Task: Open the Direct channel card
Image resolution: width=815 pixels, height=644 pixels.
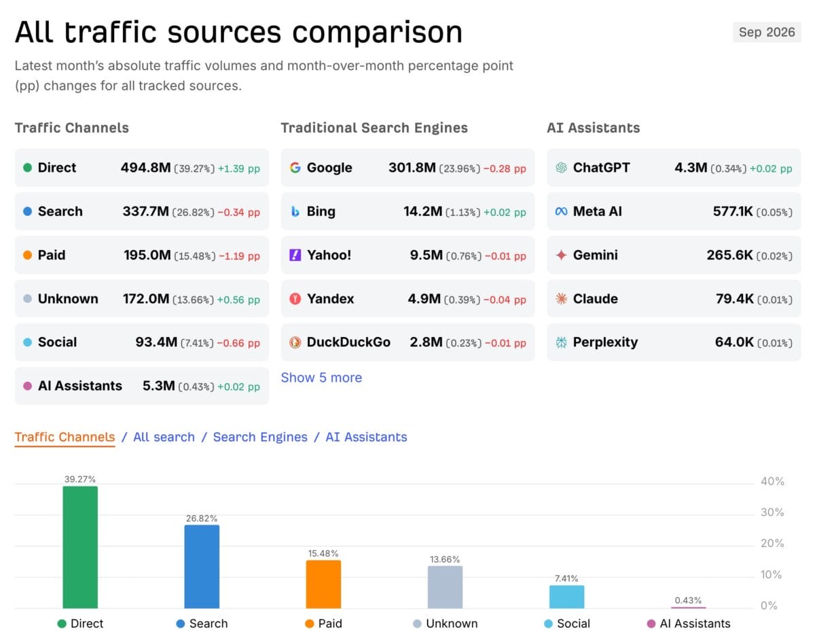Action: point(141,168)
